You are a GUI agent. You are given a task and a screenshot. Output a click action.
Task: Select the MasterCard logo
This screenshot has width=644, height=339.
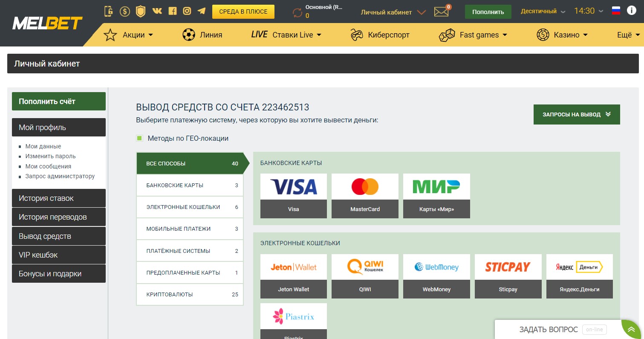(x=365, y=186)
